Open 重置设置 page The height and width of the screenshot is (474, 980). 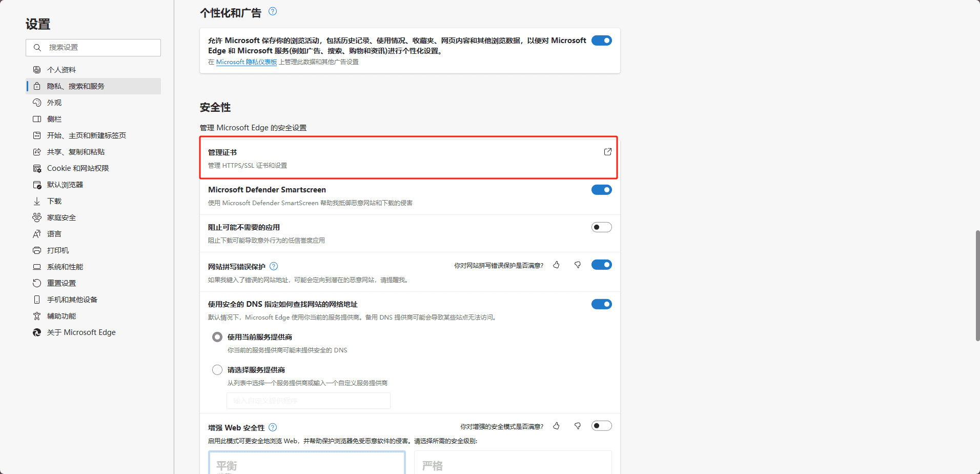click(x=93, y=283)
